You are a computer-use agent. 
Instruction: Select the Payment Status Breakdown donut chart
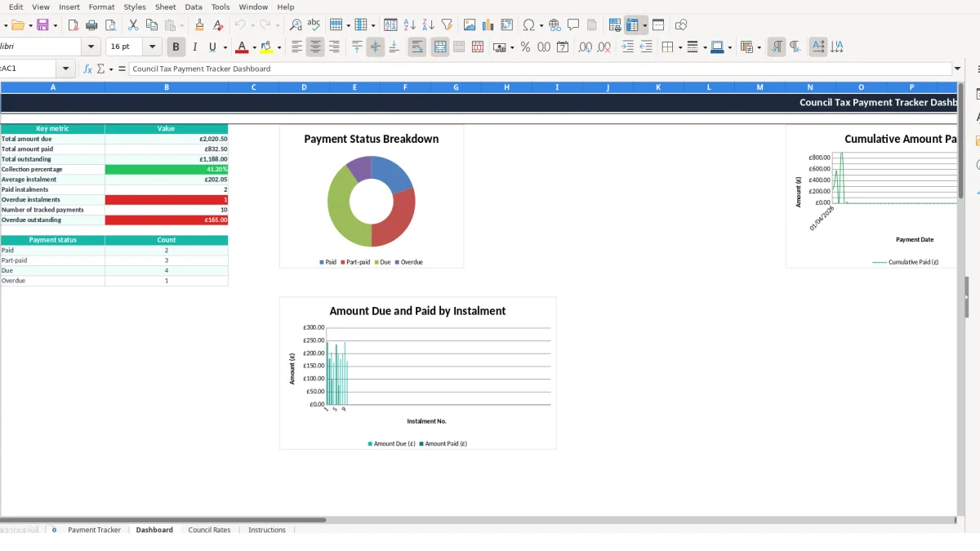point(372,196)
